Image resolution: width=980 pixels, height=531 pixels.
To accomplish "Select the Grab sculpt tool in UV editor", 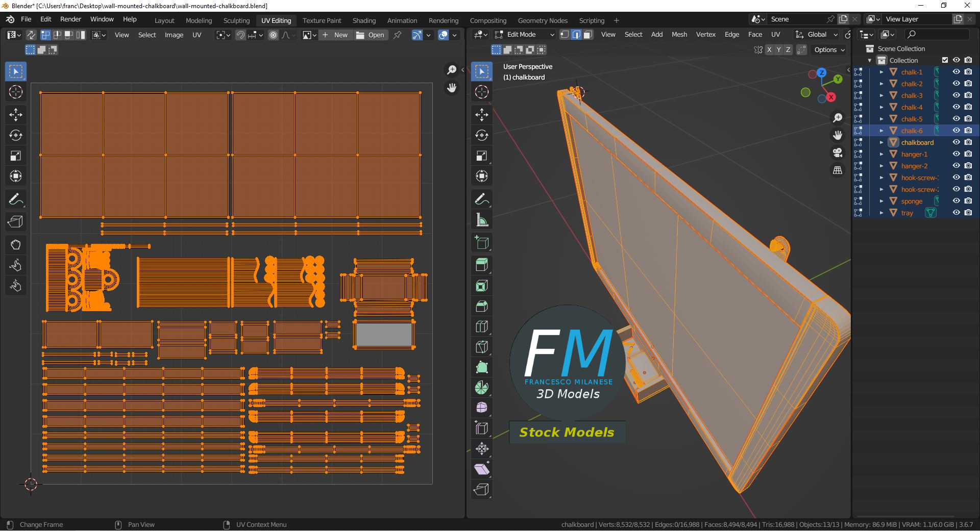I will click(x=15, y=245).
